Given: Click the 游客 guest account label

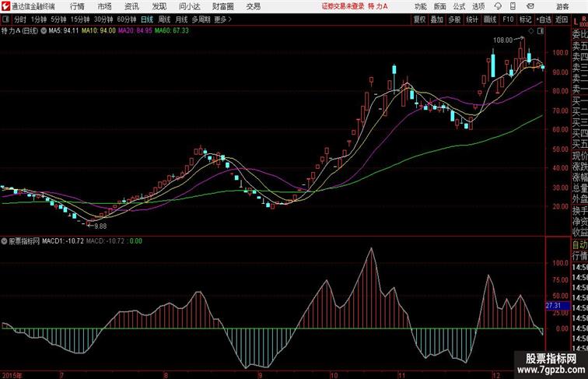Looking at the screenshot, I should tap(562, 6).
